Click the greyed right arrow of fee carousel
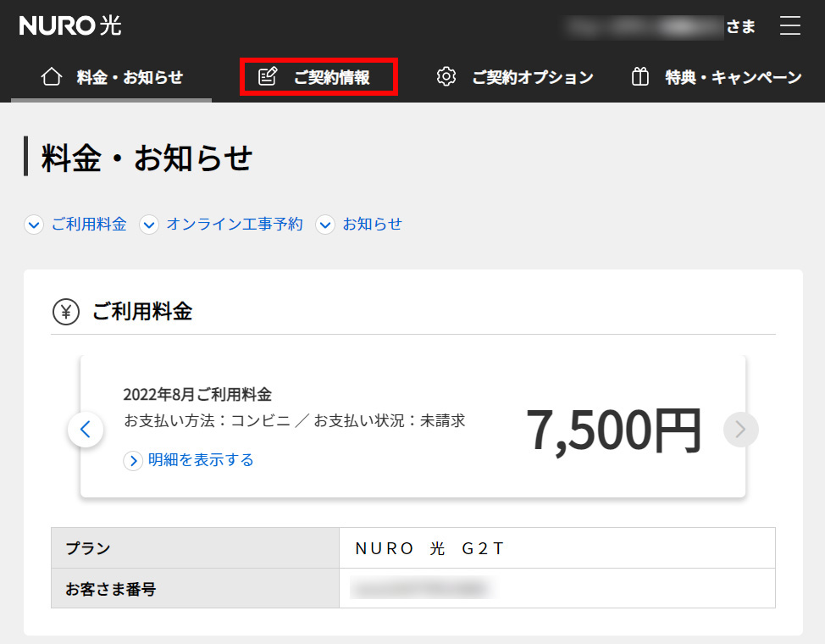 click(x=741, y=430)
